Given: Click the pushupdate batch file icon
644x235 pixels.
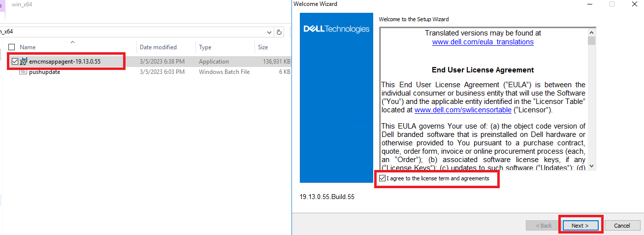Looking at the screenshot, I should [x=23, y=72].
